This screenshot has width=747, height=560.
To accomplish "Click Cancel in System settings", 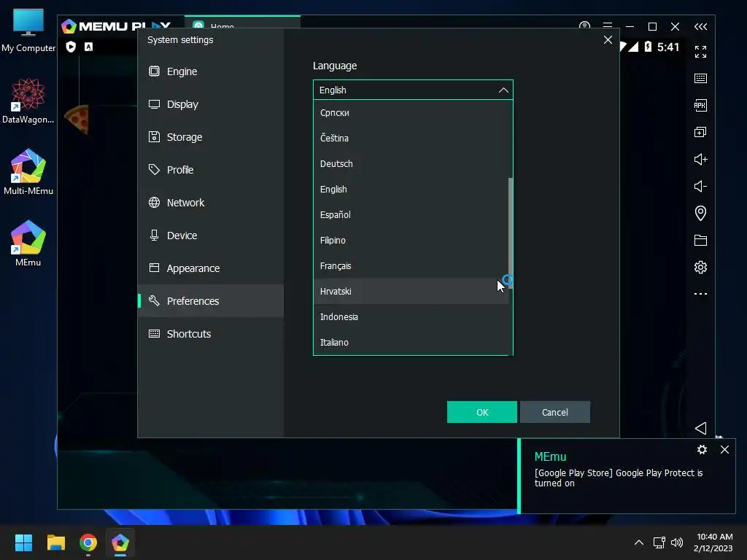I will coord(555,413).
